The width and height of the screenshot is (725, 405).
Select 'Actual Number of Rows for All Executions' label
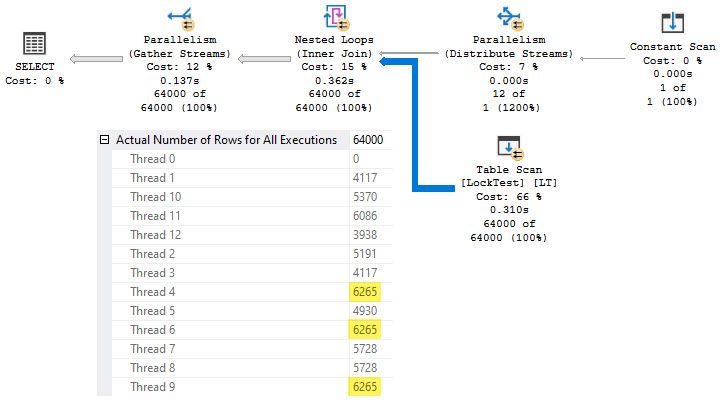click(226, 140)
